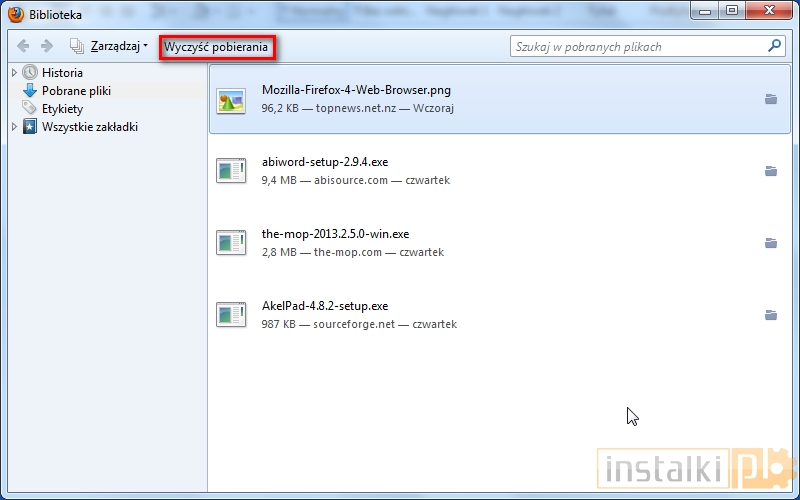Close the Biblioteka window
The width and height of the screenshot is (800, 500).
770,10
